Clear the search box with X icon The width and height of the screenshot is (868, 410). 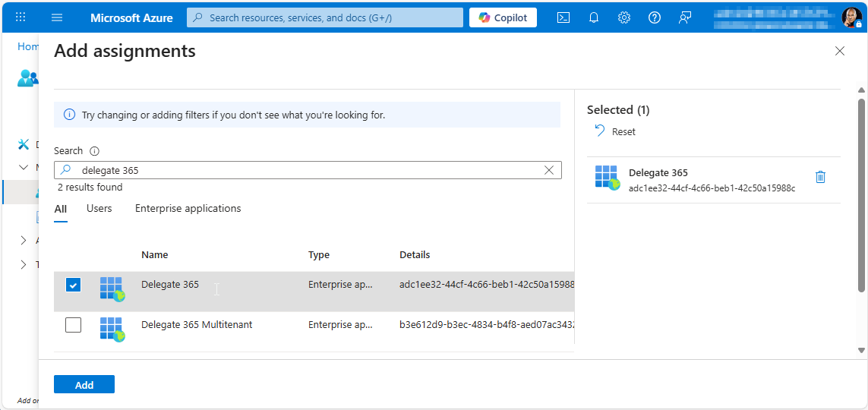click(x=549, y=170)
